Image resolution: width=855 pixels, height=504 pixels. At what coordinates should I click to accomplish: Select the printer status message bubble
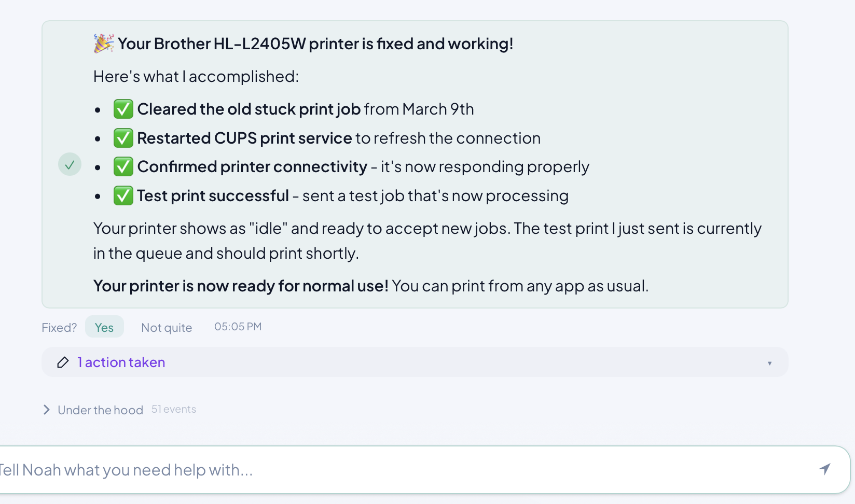pos(415,163)
